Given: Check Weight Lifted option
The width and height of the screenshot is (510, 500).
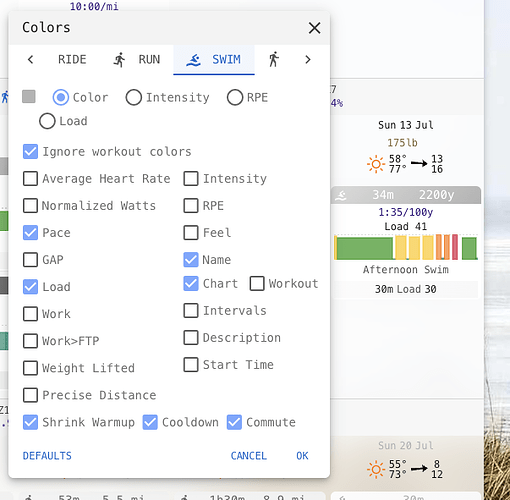Looking at the screenshot, I should pos(30,368).
